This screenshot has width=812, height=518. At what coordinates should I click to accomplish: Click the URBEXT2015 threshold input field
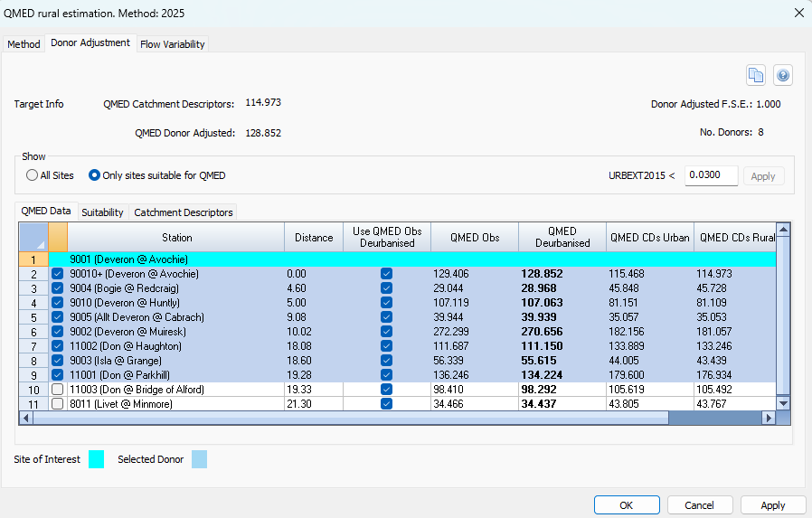click(x=711, y=175)
